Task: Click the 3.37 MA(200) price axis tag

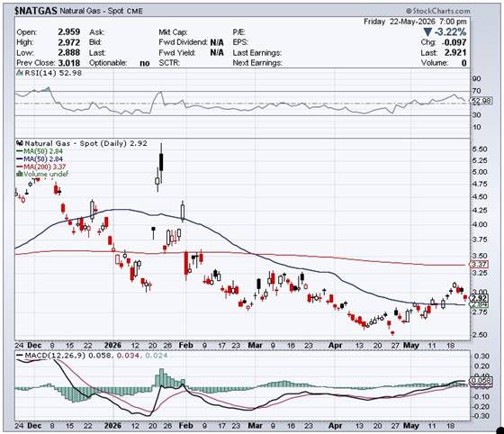Action: 479,265
